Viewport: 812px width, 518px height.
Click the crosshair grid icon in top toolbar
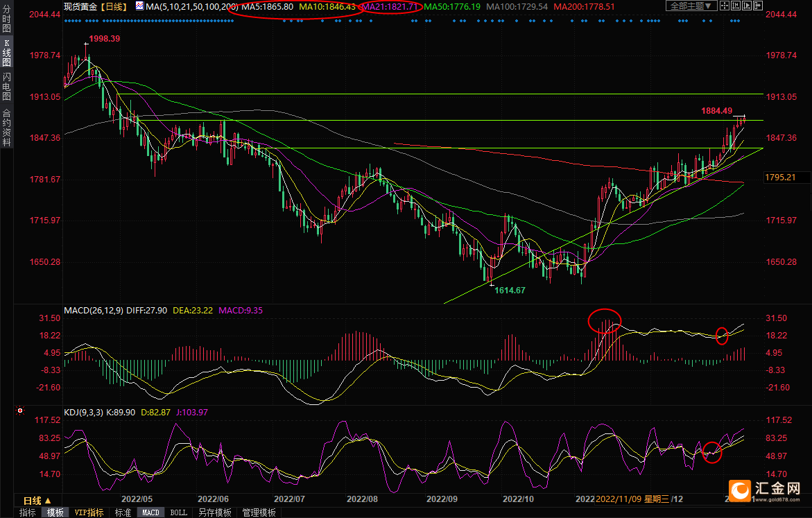(724, 6)
